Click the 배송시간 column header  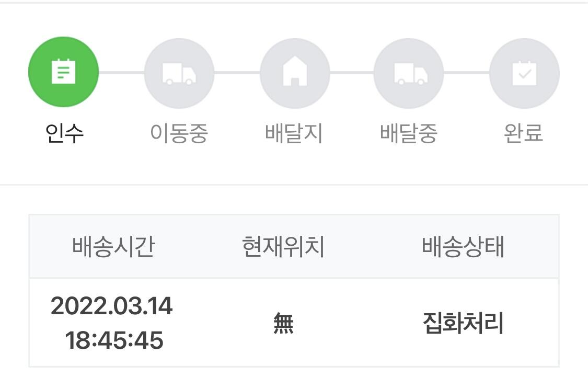coord(113,247)
